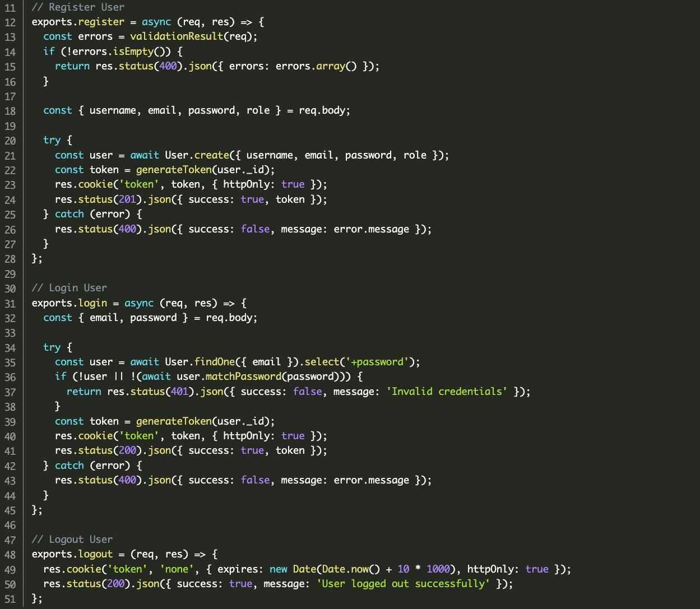Click line number 12 in the gutter
The width and height of the screenshot is (700, 609).
coord(10,22)
